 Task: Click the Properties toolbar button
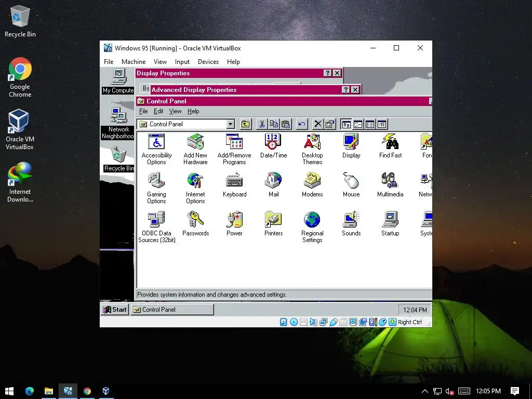pos(330,124)
